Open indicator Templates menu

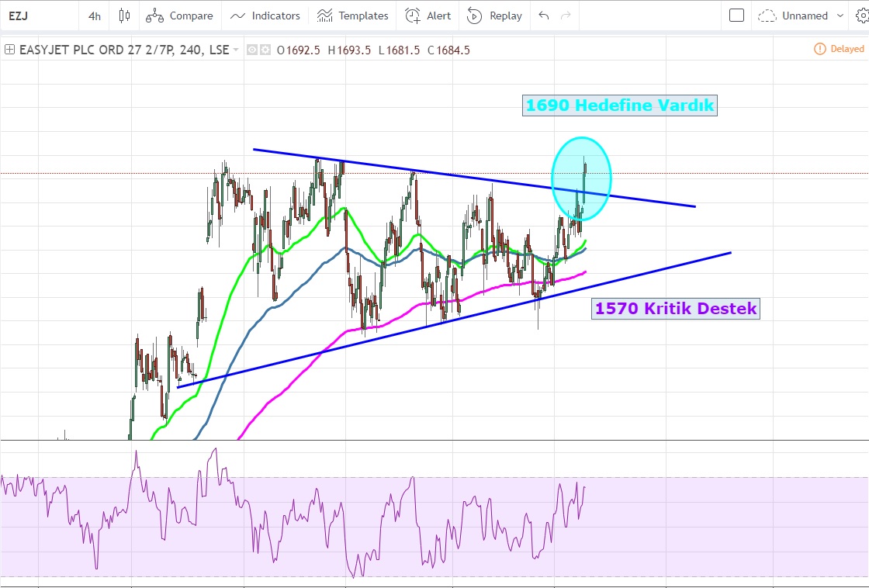pyautogui.click(x=353, y=16)
